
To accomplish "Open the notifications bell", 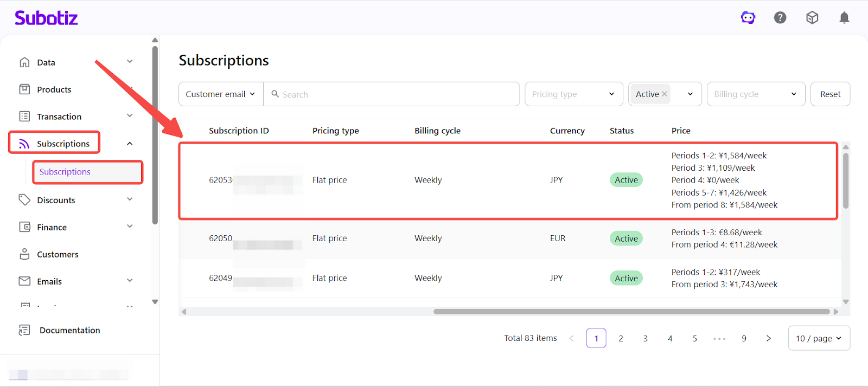I will pyautogui.click(x=844, y=18).
